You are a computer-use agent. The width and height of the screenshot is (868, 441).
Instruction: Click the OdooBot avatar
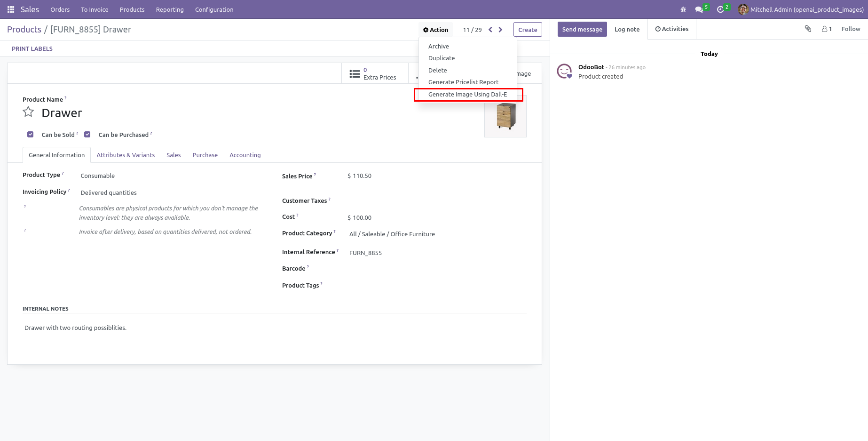point(565,71)
